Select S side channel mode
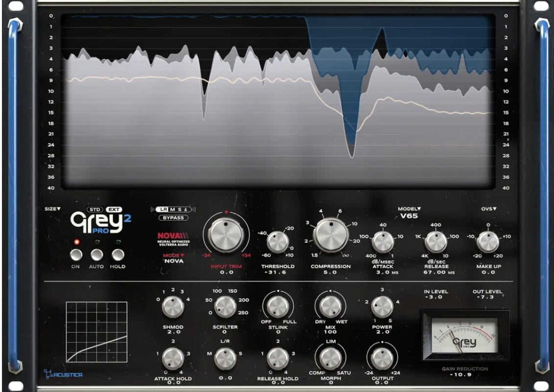This screenshot has width=554, height=392. 180,209
